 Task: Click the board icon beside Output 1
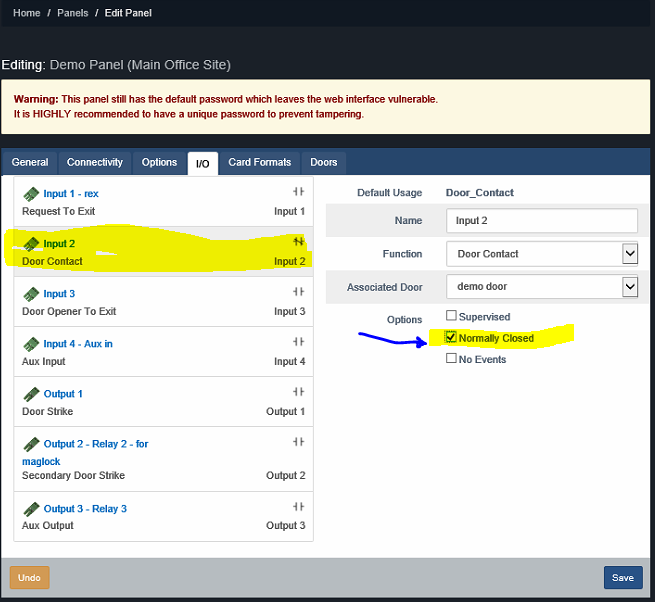click(x=31, y=394)
